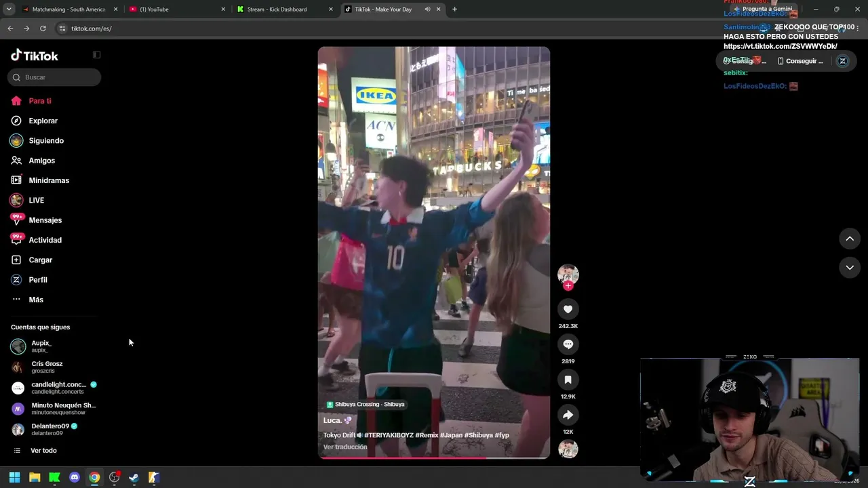The image size is (868, 488).
Task: Open OBS Studio from taskbar
Action: point(115,477)
